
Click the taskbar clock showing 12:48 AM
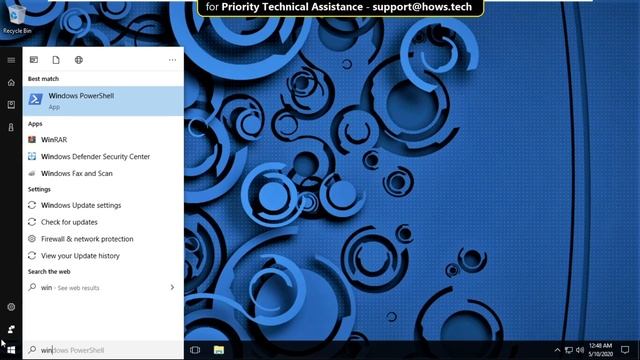click(x=600, y=350)
